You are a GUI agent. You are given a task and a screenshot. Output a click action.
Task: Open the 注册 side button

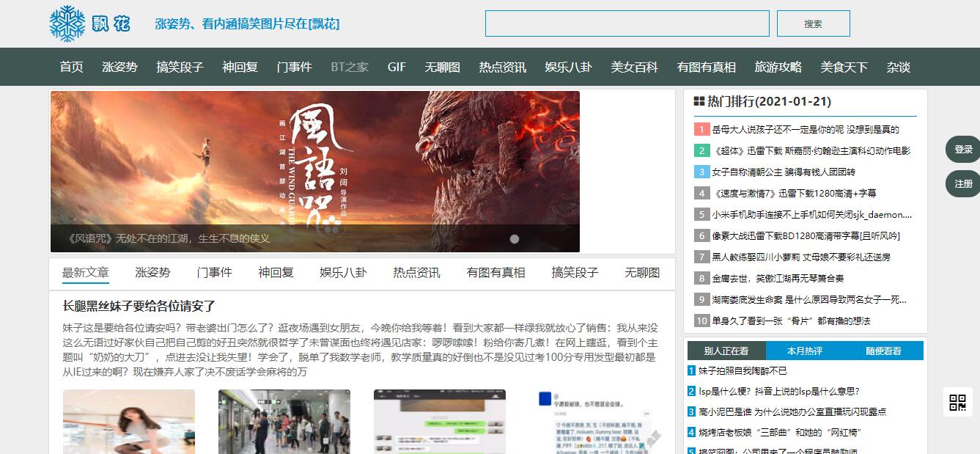tap(963, 184)
